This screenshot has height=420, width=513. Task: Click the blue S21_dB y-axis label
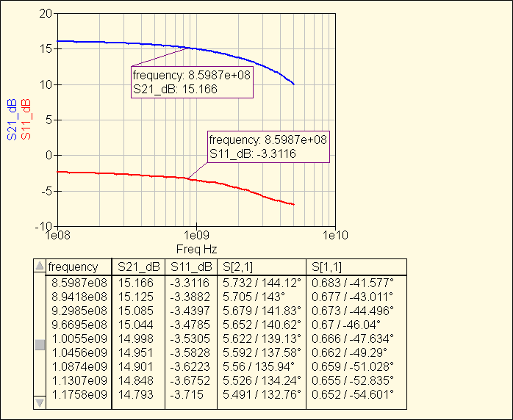12,119
